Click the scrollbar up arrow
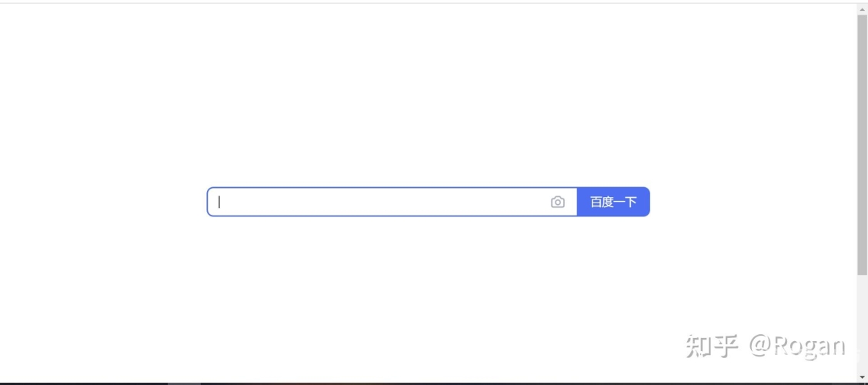Screen dimensions: 868x385 (x=862, y=8)
